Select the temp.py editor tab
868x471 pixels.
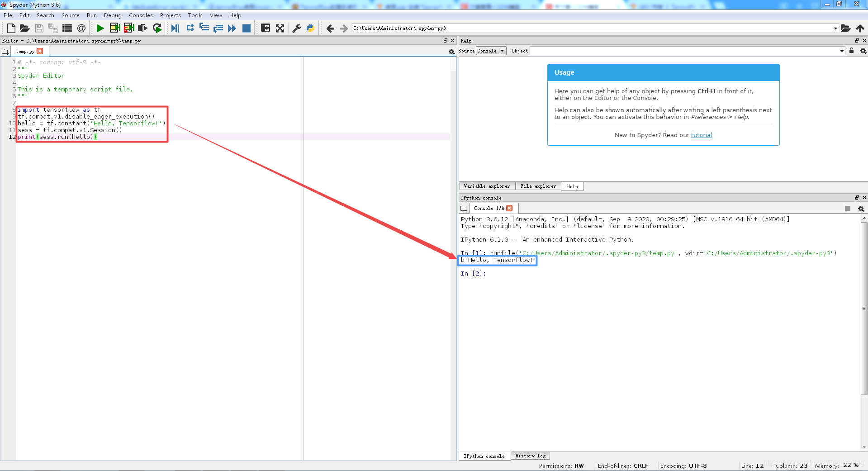[25, 51]
